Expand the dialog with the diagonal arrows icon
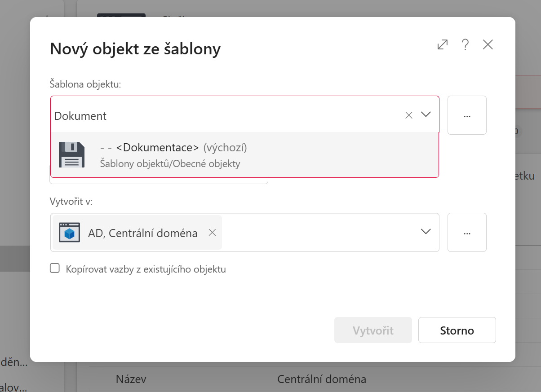The width and height of the screenshot is (541, 392). pos(443,44)
